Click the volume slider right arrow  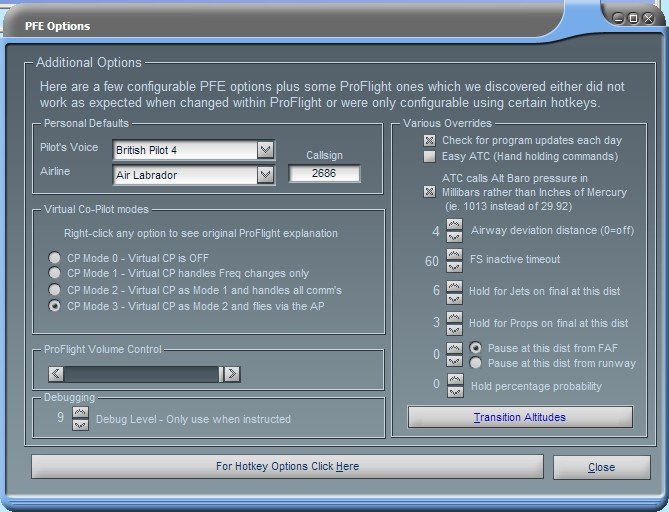tap(232, 374)
